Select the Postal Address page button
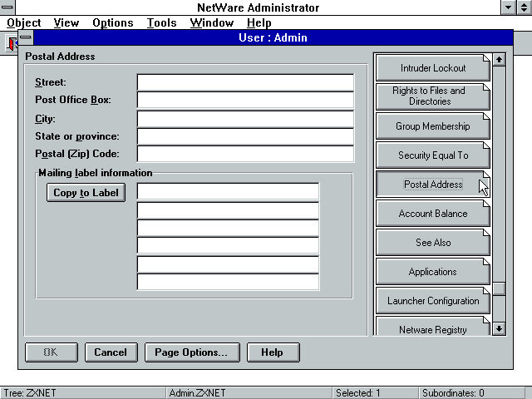This screenshot has width=532, height=399. coord(432,185)
